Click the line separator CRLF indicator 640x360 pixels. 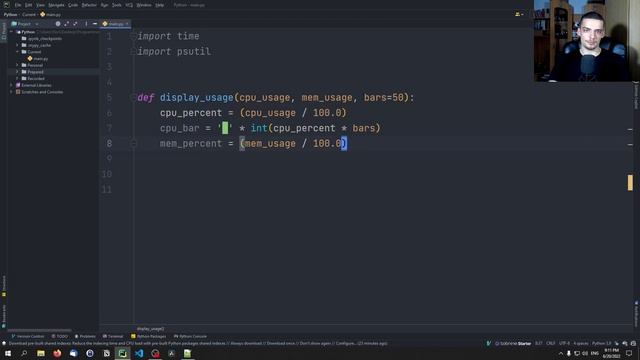click(551, 344)
